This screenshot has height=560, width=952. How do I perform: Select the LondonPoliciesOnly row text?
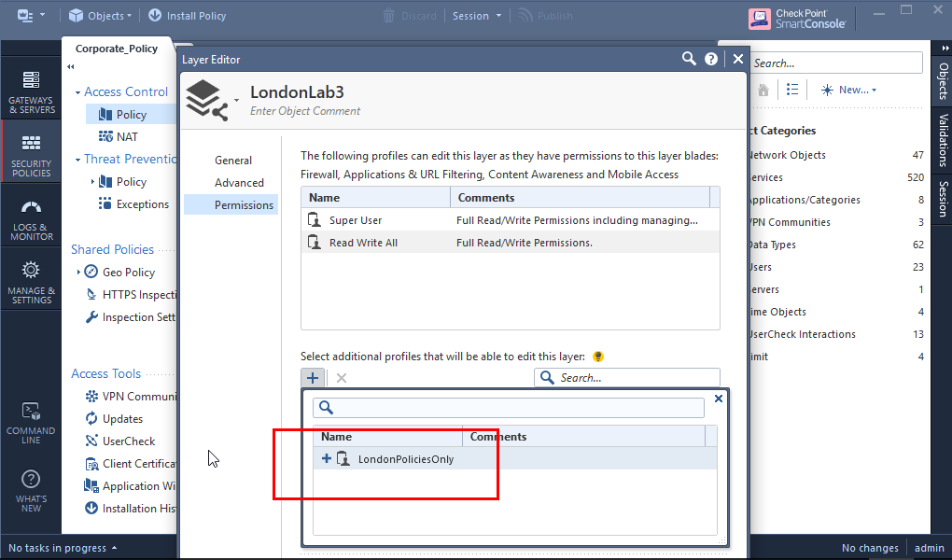click(406, 459)
